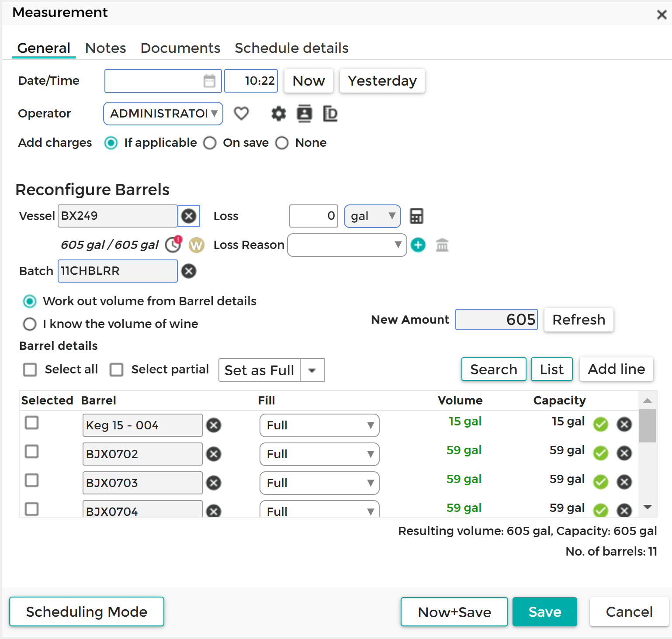Click the barrel list scrollbar thumb

pyautogui.click(x=647, y=426)
